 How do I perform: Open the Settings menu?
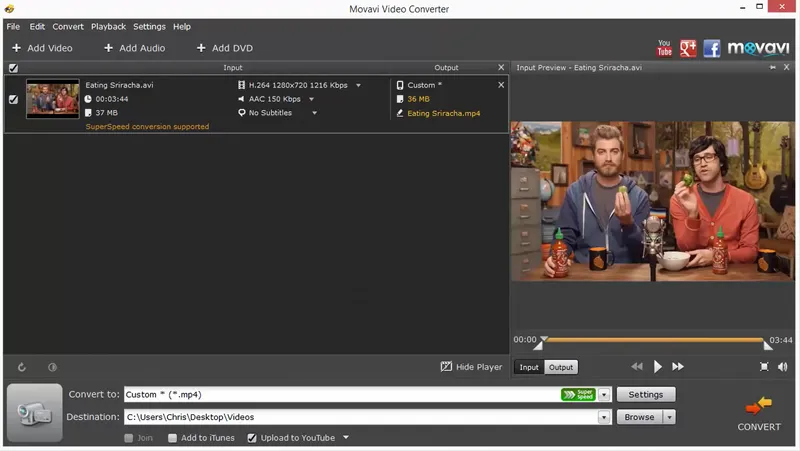149,27
